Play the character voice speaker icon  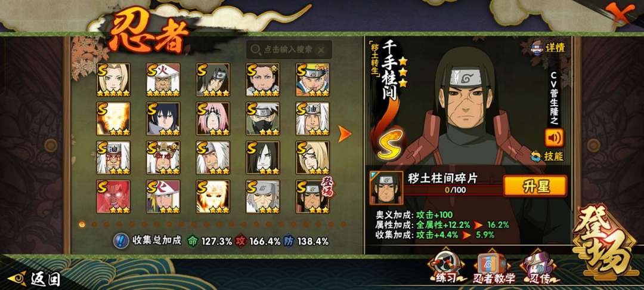pos(554,138)
